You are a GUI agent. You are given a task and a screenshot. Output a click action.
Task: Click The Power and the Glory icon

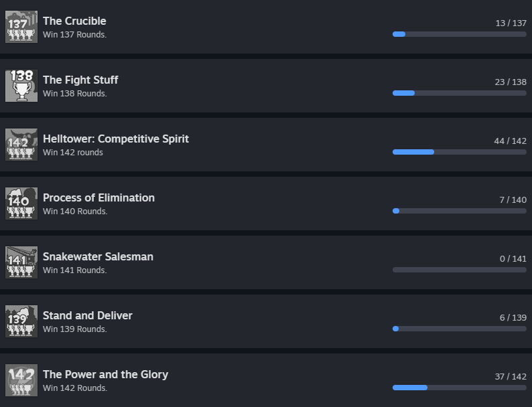coord(21,380)
